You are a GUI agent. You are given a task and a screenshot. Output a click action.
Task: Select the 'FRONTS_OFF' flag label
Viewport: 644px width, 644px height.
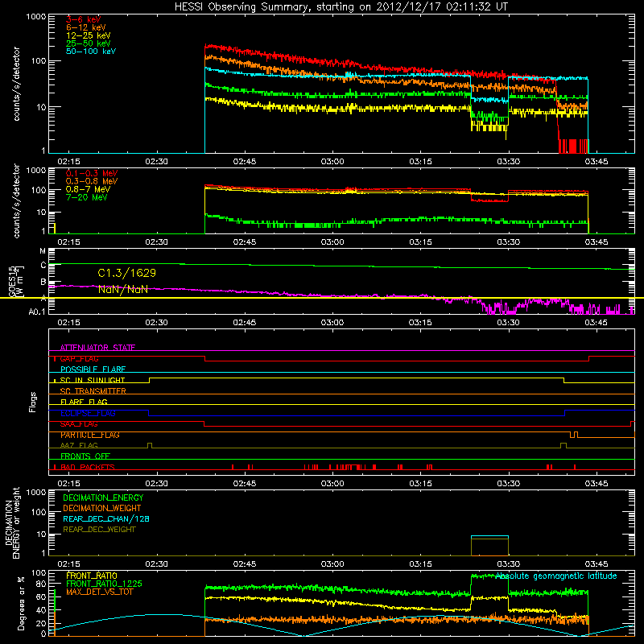coord(85,456)
